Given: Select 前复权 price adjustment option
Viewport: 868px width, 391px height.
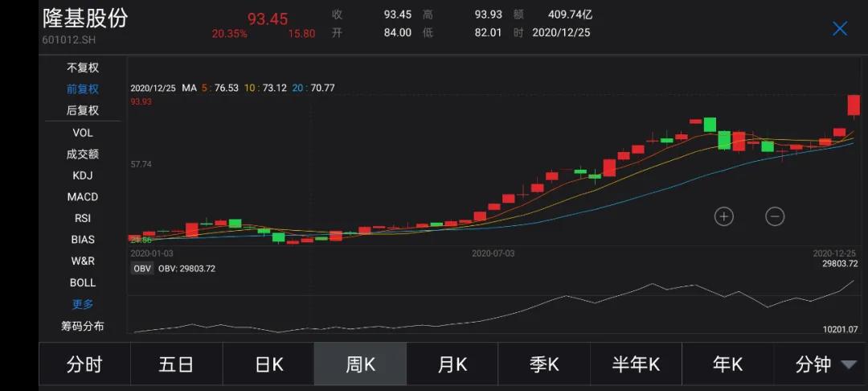Looking at the screenshot, I should coord(83,89).
